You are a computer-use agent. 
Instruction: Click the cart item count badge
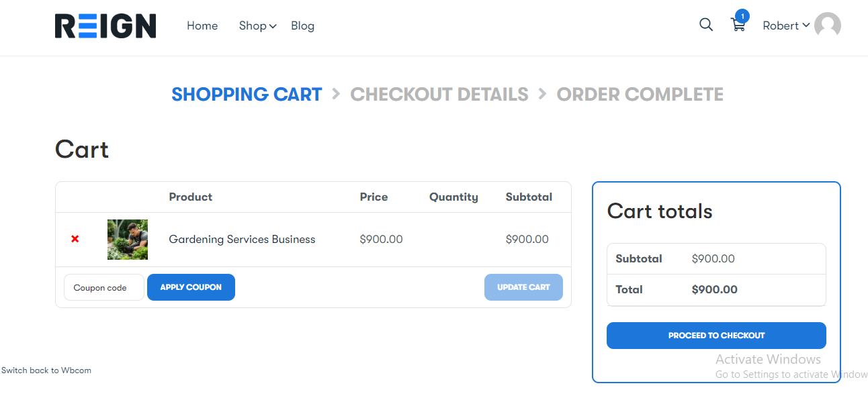[742, 16]
